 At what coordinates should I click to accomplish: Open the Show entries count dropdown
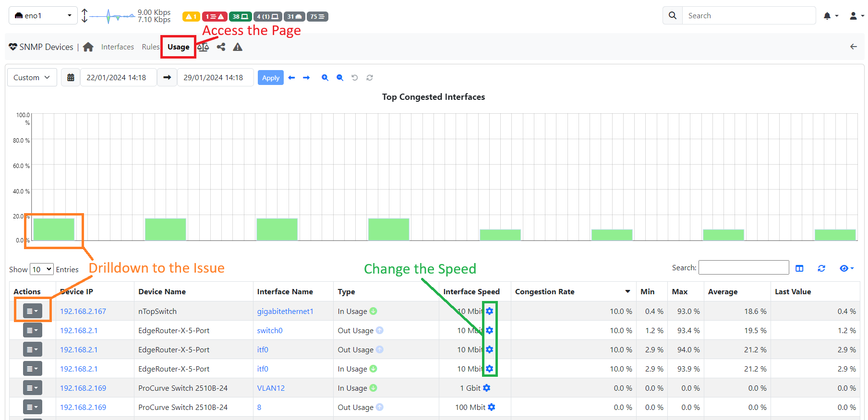[41, 269]
